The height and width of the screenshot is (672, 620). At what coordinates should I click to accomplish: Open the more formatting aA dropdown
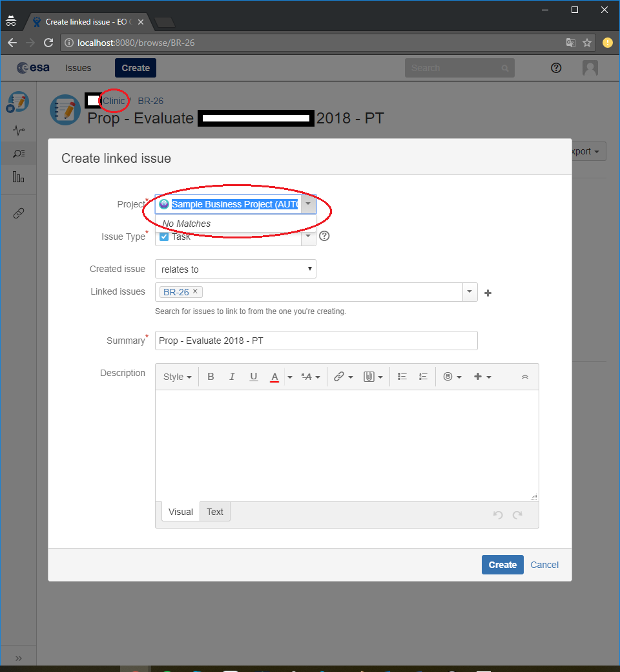point(310,377)
